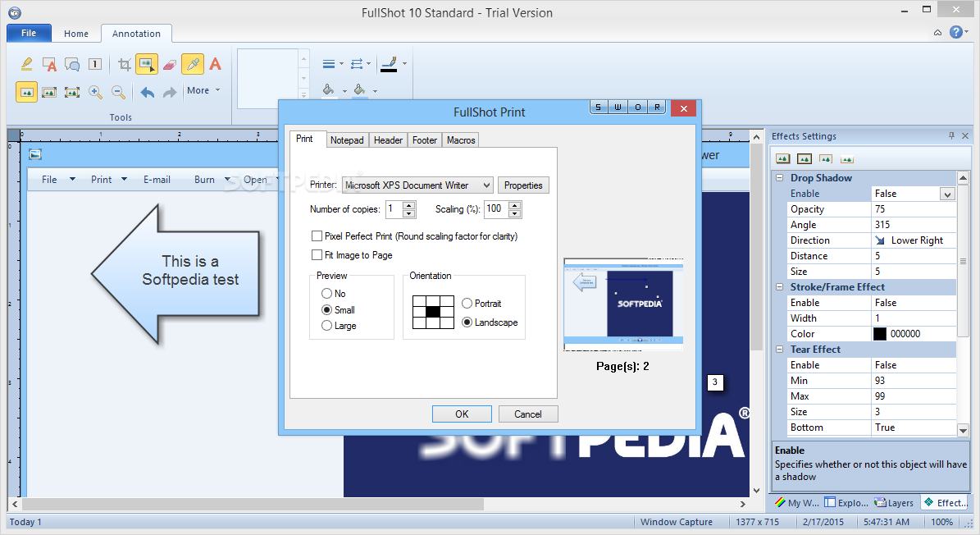
Task: Switch to the Footer tab
Action: [x=424, y=140]
